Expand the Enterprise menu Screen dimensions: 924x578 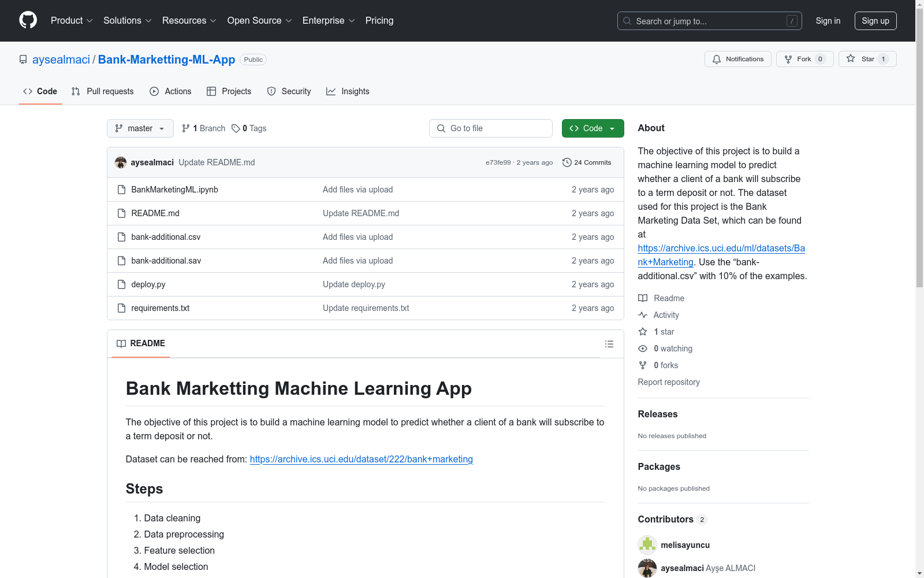click(329, 20)
